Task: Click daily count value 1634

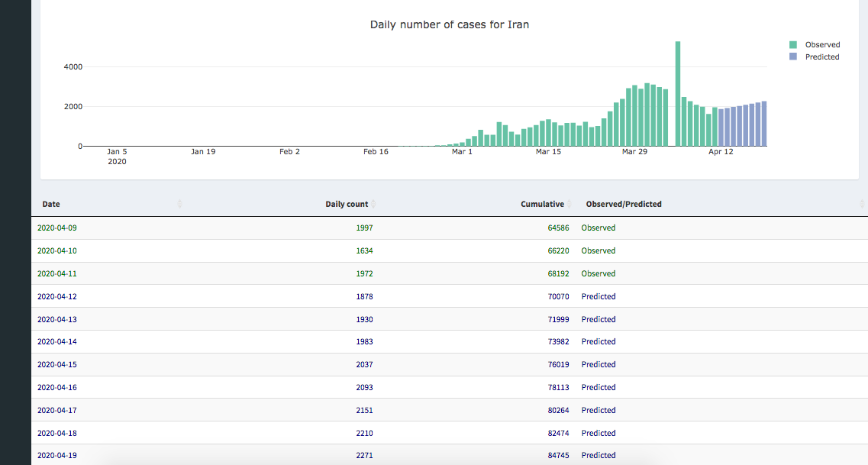Action: coord(364,250)
